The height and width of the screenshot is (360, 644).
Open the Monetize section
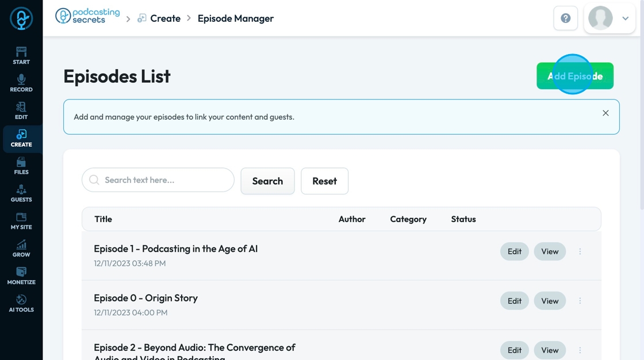21,277
